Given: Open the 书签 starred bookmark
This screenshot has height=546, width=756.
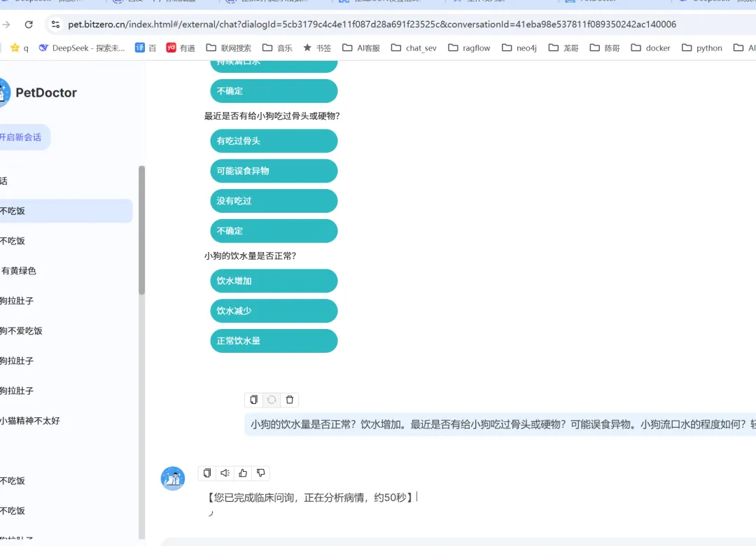Looking at the screenshot, I should [x=317, y=48].
